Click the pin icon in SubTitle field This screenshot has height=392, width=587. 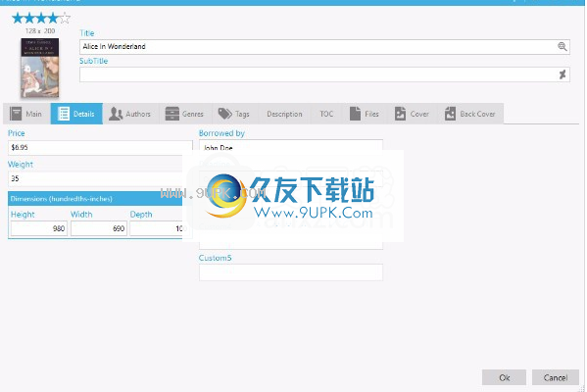[562, 74]
